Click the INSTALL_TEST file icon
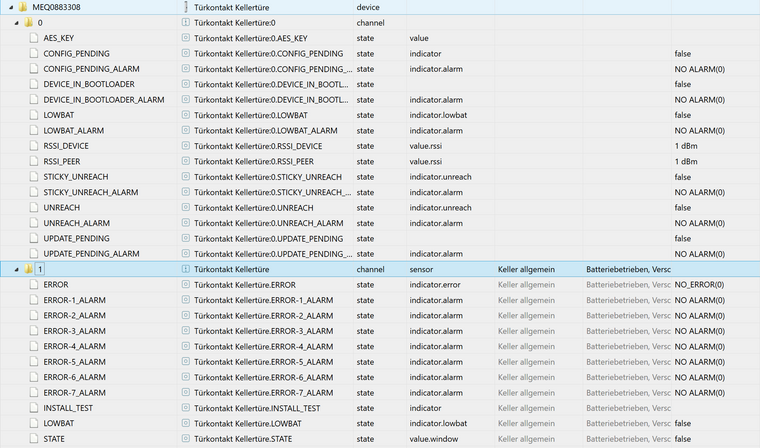 (x=36, y=408)
